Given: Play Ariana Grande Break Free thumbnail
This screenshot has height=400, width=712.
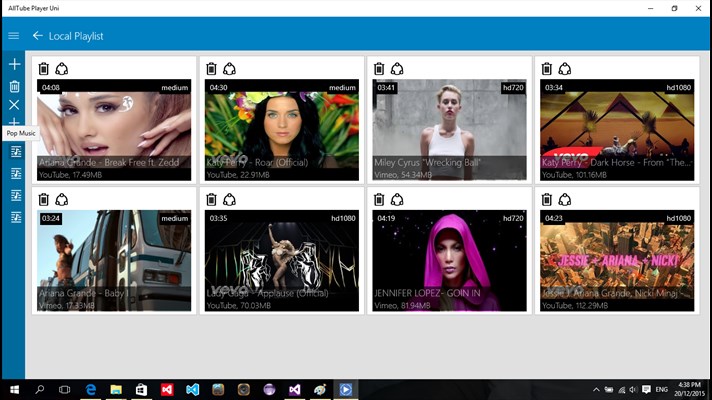Looking at the screenshot, I should coord(114,130).
